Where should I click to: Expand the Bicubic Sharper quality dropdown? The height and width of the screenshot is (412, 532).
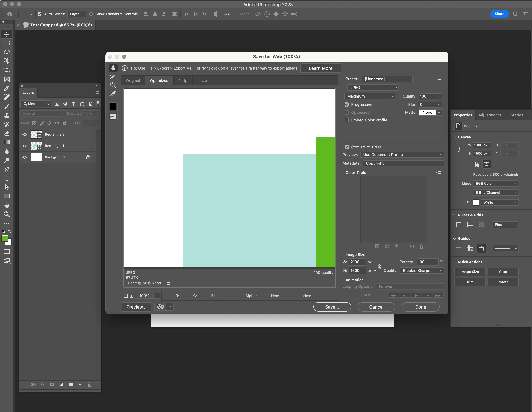(x=422, y=271)
